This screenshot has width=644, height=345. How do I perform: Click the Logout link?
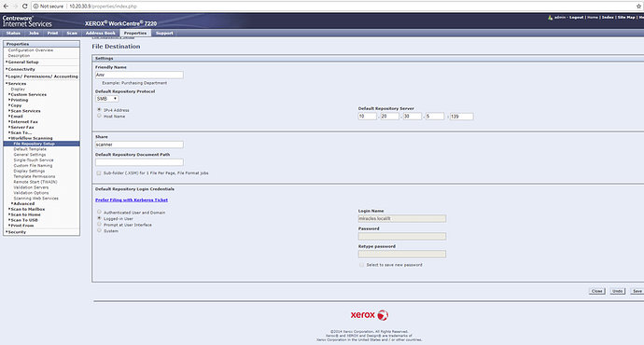pos(576,17)
